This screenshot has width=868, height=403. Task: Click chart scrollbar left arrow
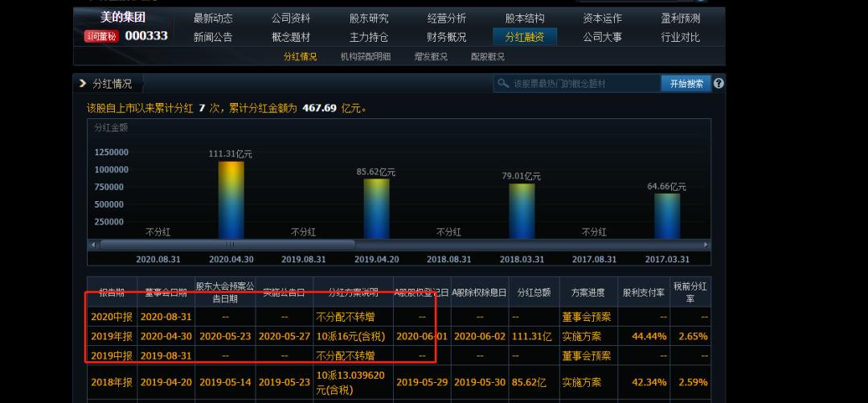coord(93,245)
